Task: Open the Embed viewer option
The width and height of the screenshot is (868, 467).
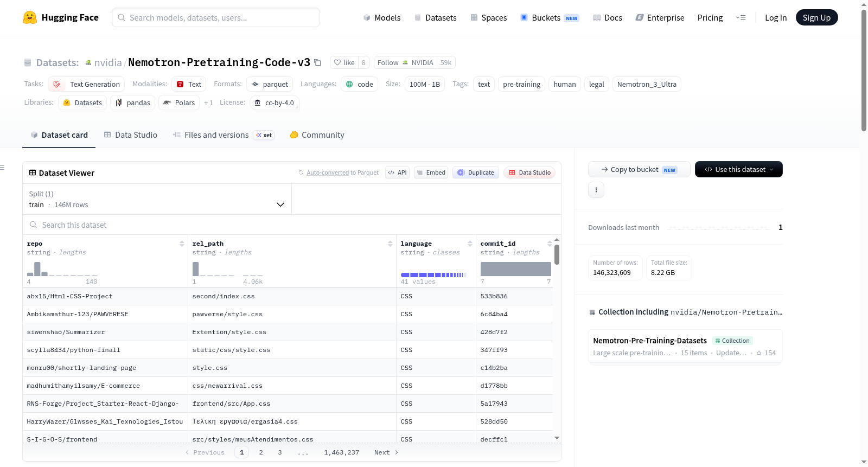Action: point(431,172)
